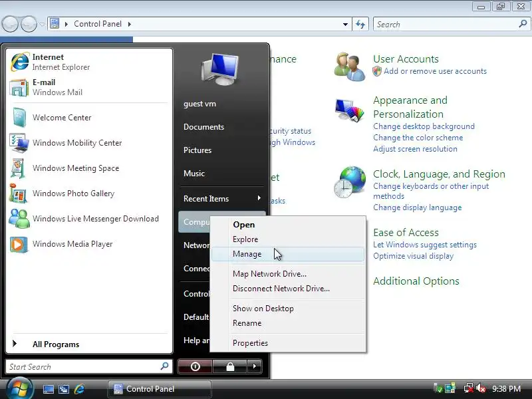The height and width of the screenshot is (399, 532).
Task: Click the Start orb button
Action: point(19,389)
